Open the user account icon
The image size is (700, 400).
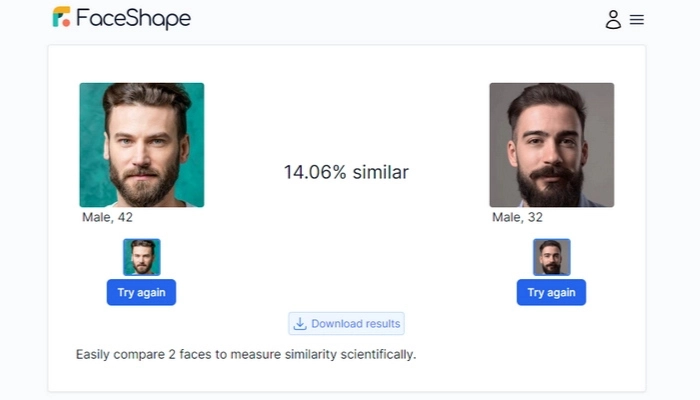(613, 19)
